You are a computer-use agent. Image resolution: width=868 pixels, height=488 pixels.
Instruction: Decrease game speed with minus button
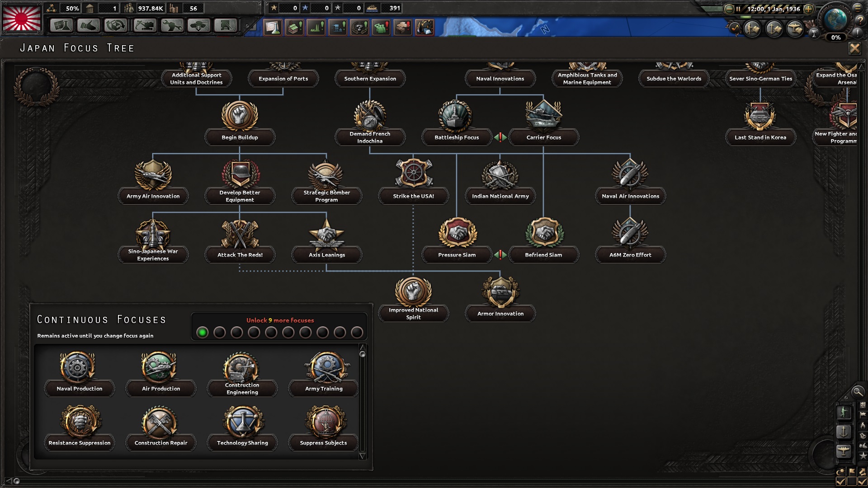tap(729, 9)
